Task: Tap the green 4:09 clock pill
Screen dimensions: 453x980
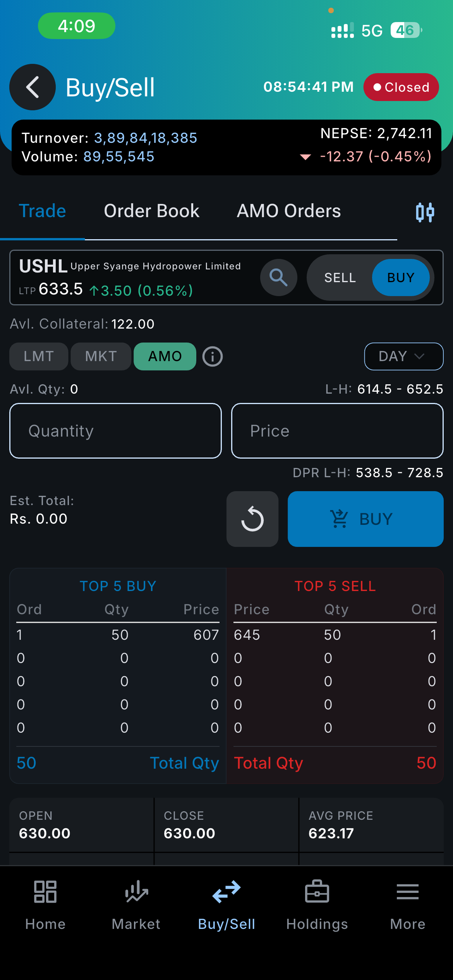Action: [x=77, y=26]
